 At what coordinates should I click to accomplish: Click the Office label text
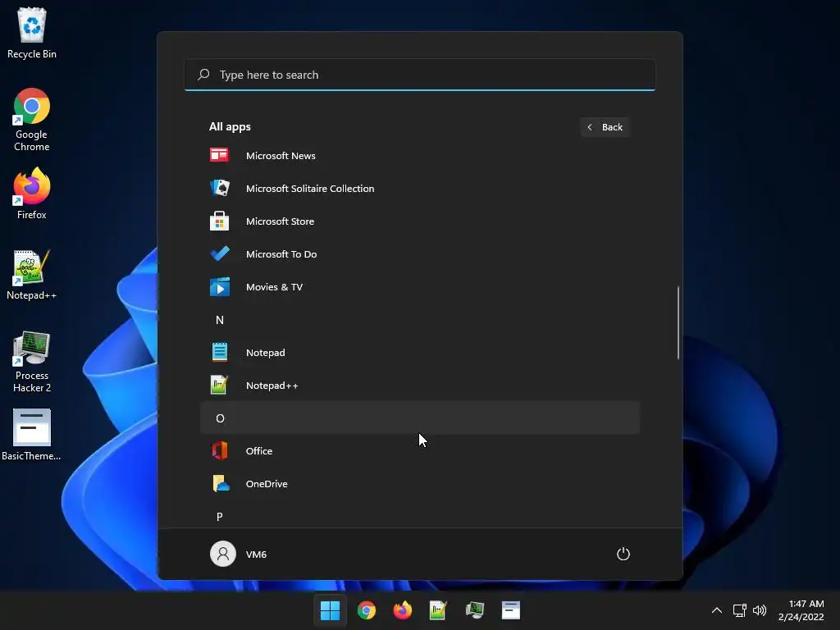coord(258,451)
